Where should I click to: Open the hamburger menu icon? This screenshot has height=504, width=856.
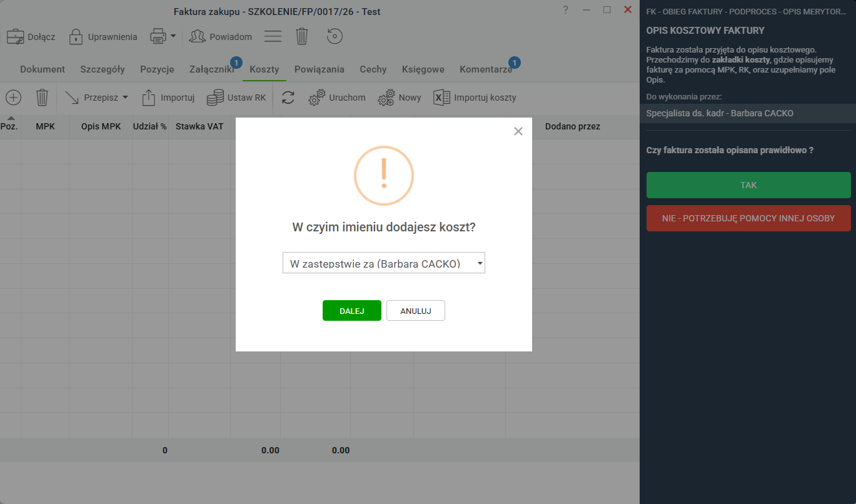273,36
